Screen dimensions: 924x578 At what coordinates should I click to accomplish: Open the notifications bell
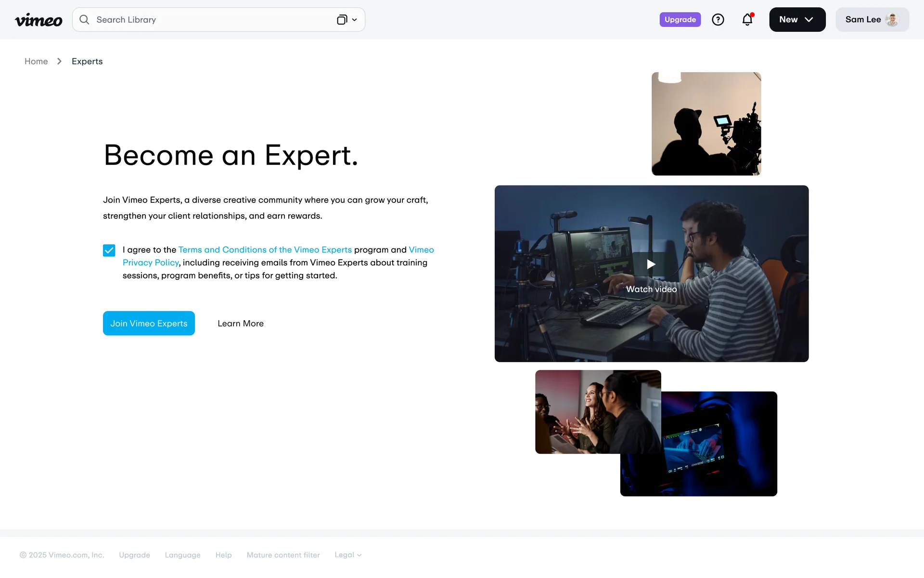click(747, 19)
